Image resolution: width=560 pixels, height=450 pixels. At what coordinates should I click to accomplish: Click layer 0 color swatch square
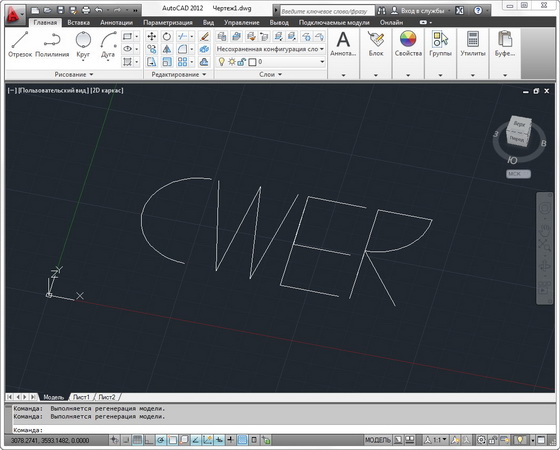[x=252, y=62]
